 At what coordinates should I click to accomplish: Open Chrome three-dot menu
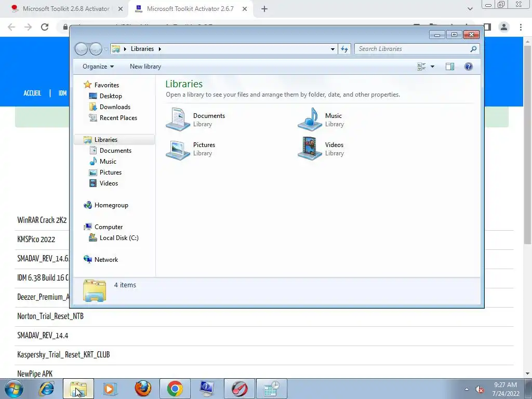pyautogui.click(x=521, y=27)
